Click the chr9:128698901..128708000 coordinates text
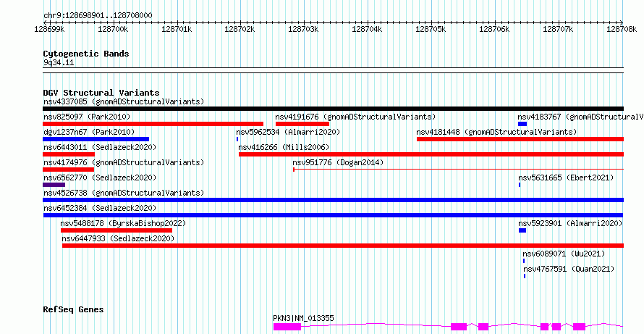Screen dimensions: 644x334 [x=98, y=16]
